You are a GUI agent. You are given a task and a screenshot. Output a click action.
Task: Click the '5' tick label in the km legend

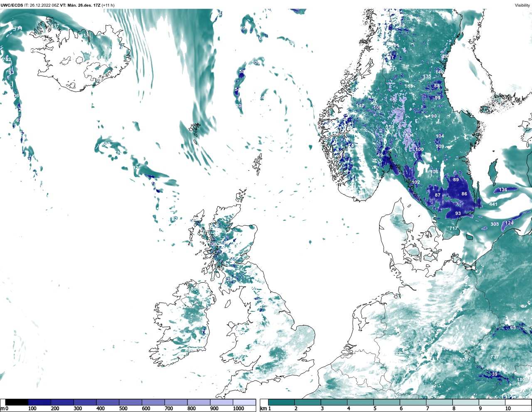click(375, 409)
